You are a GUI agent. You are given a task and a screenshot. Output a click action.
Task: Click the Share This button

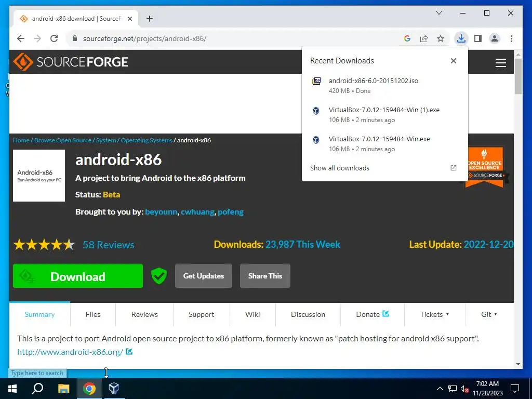tap(265, 276)
